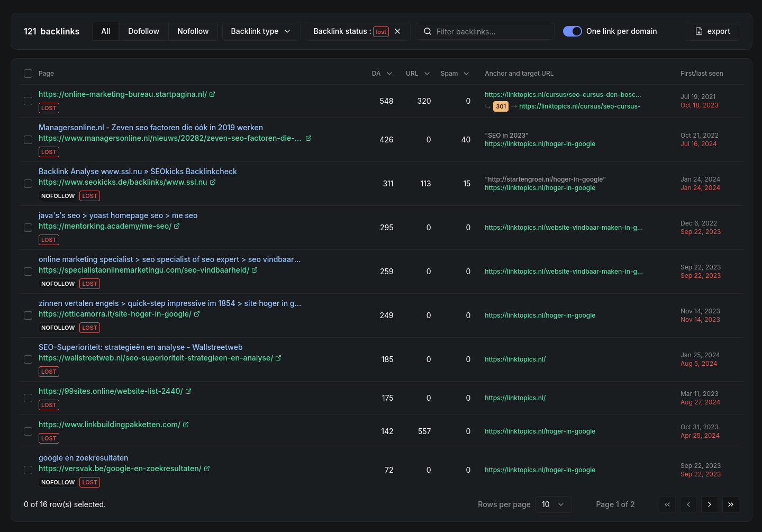
Task: Open zinnen vertalen engels title link
Action: tap(170, 303)
